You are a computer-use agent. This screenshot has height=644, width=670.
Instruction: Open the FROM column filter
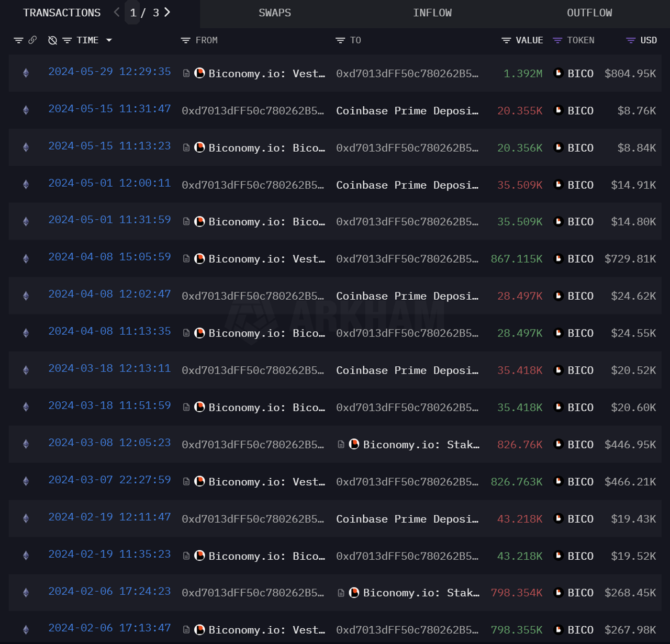coord(185,40)
